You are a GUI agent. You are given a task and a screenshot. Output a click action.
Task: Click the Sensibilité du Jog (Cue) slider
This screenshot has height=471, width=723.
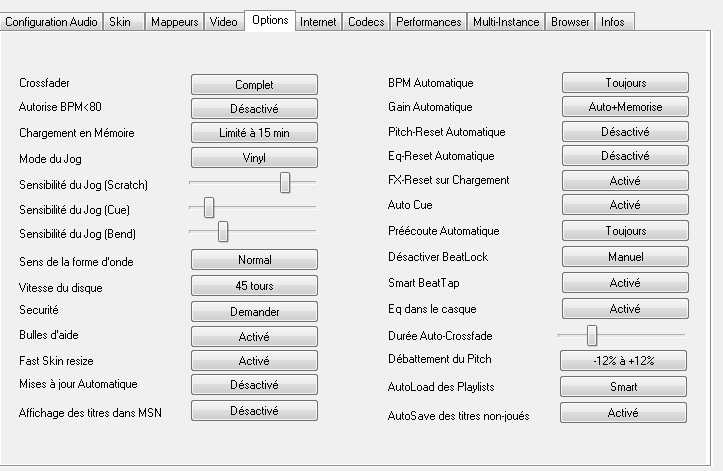pyautogui.click(x=209, y=207)
